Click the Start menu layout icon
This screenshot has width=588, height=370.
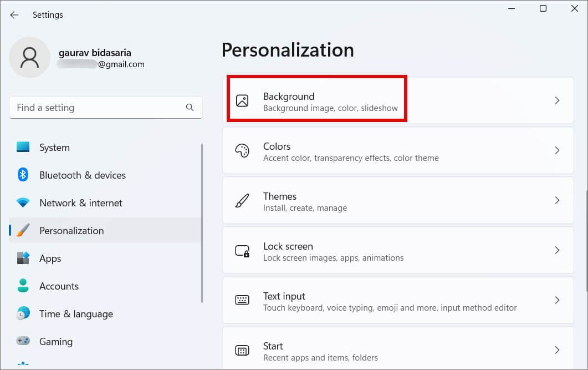242,351
